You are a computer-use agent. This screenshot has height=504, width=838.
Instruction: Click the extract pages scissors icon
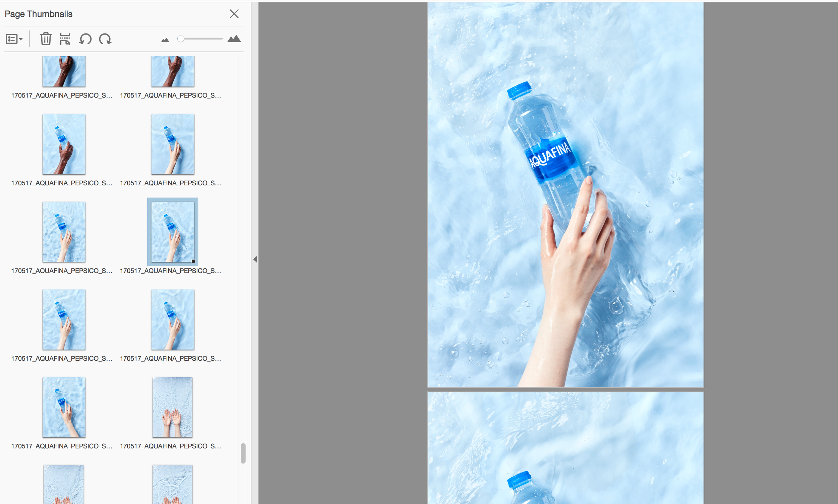coord(65,39)
